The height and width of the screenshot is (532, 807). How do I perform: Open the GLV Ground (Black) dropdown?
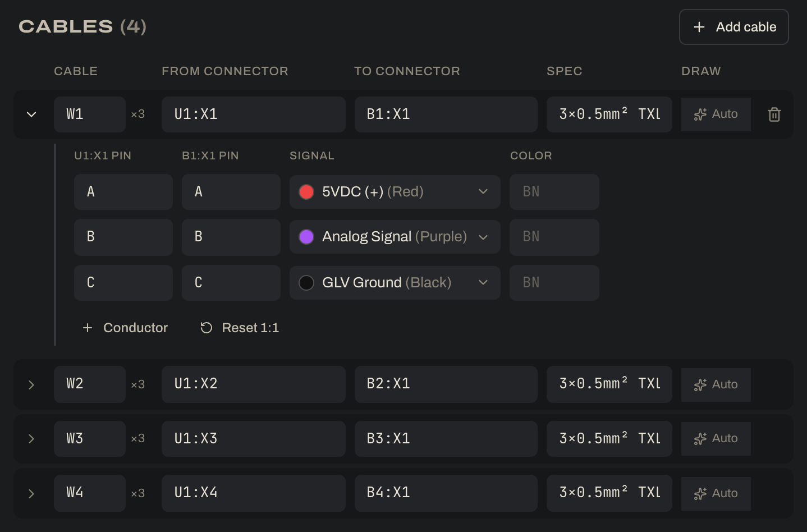pos(395,283)
